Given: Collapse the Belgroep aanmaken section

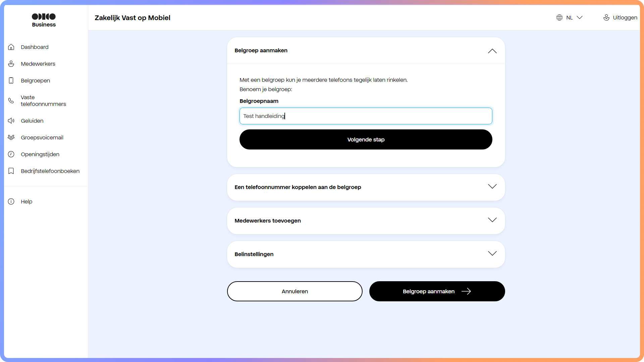Looking at the screenshot, I should [x=492, y=51].
